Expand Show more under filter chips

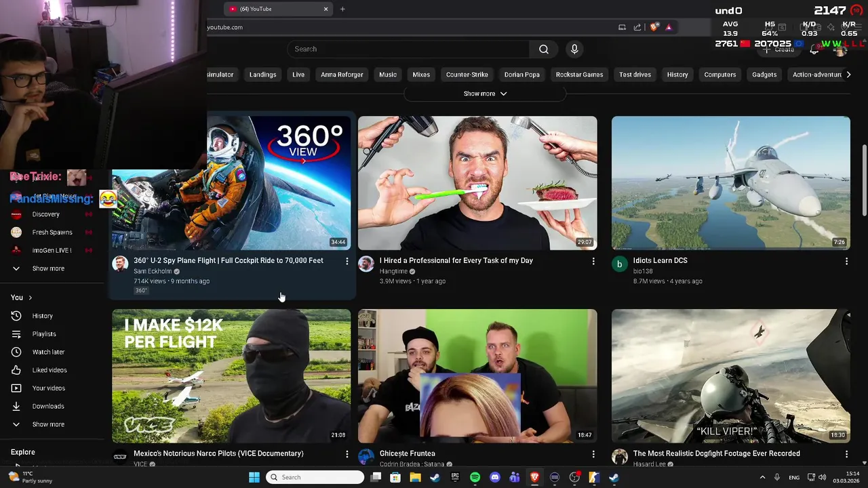pyautogui.click(x=485, y=94)
